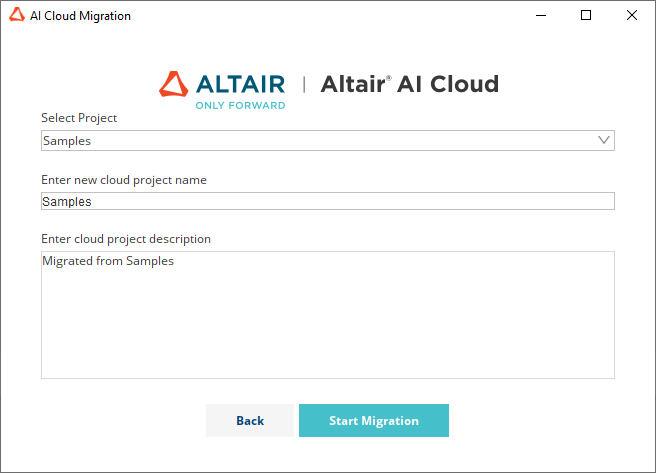Click Start Migration button
Viewport: 656px width, 473px height.
[x=374, y=420]
